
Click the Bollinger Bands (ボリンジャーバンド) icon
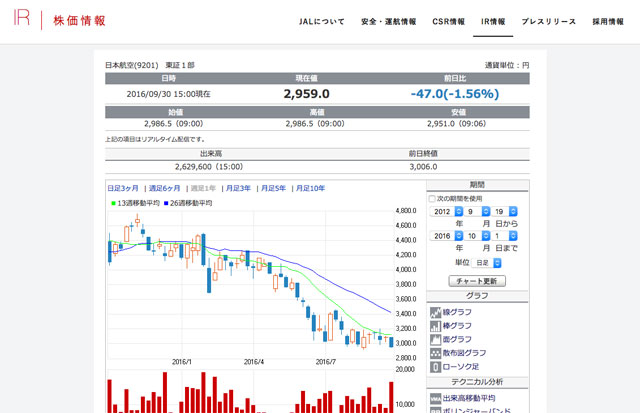[436, 410]
